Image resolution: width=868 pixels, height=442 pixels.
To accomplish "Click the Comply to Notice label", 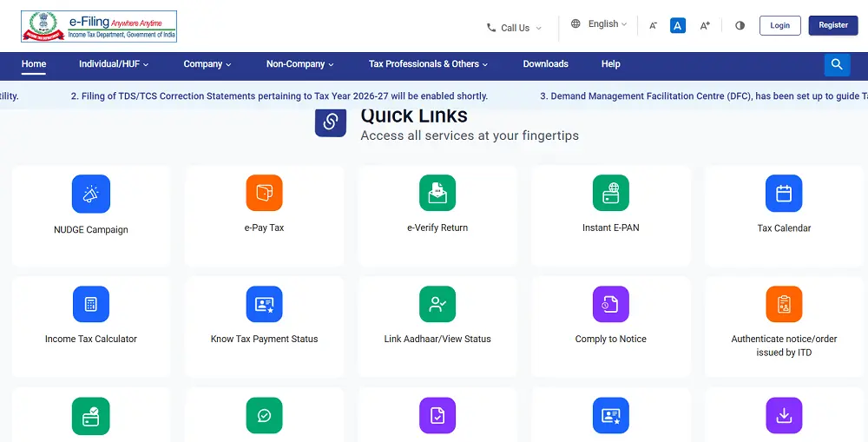I will click(x=610, y=339).
